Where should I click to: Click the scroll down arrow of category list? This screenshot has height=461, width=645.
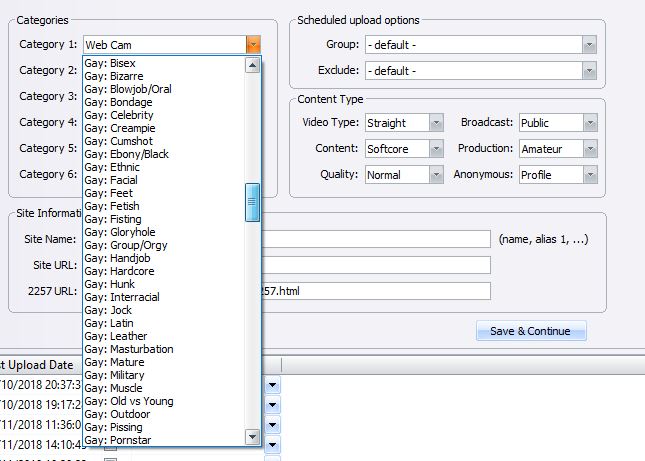click(253, 437)
